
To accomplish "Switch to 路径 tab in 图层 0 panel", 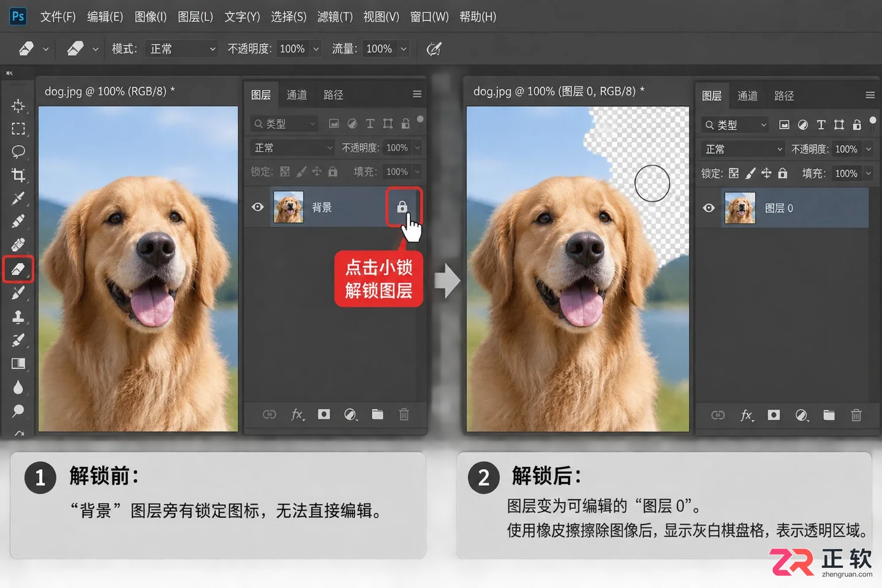I will point(784,96).
